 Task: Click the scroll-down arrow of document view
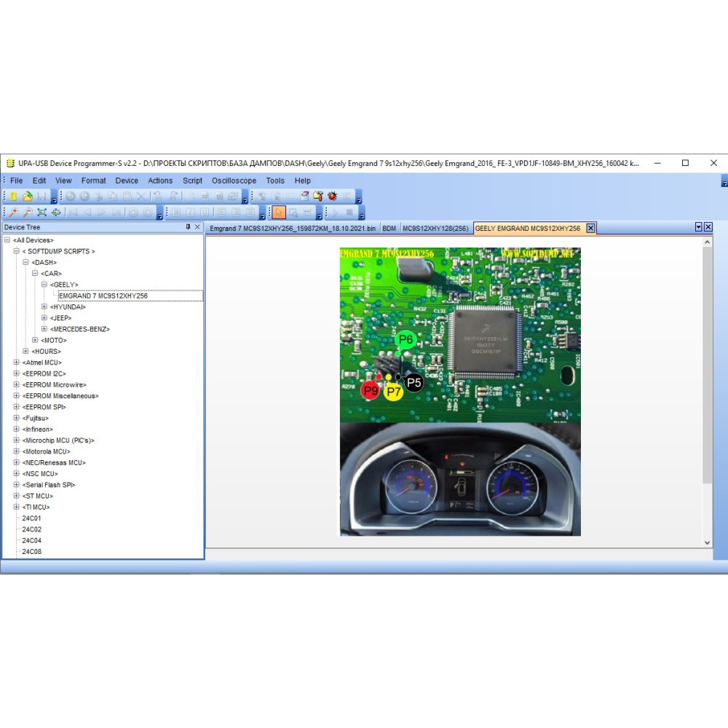click(707, 542)
